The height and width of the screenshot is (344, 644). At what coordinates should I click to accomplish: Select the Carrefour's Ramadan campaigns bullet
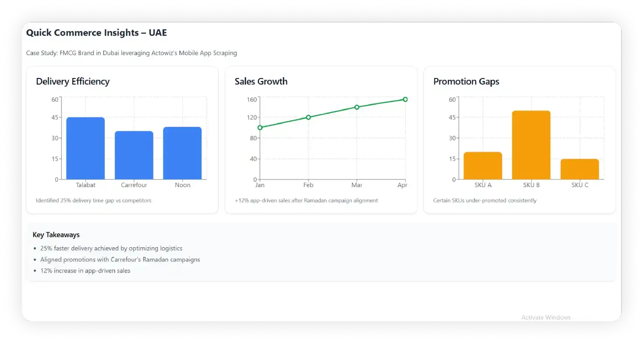[120, 259]
